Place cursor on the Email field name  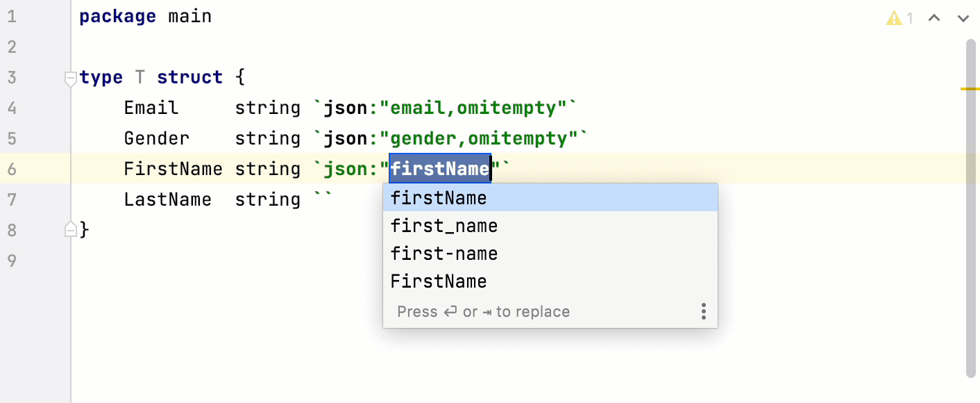tap(150, 107)
